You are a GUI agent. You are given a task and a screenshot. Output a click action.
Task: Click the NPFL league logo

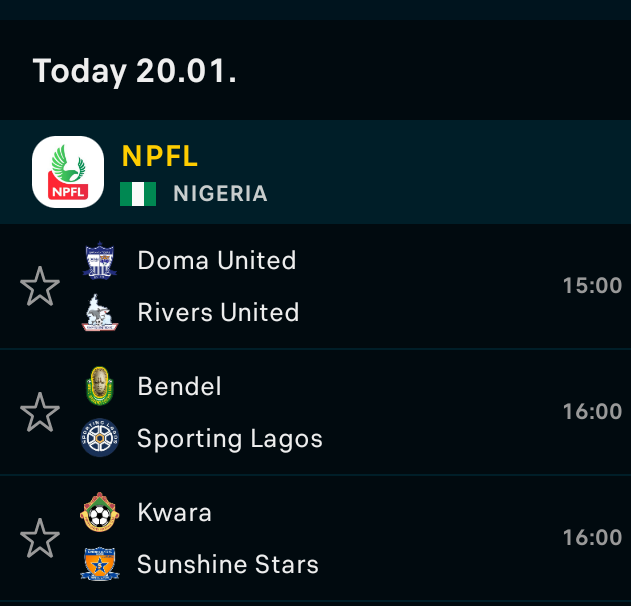click(68, 172)
